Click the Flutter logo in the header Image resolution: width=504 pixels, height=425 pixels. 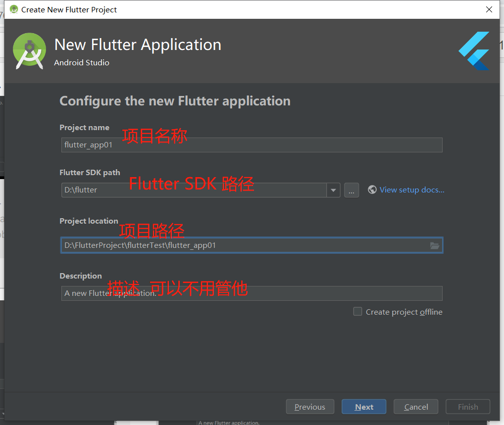[474, 51]
